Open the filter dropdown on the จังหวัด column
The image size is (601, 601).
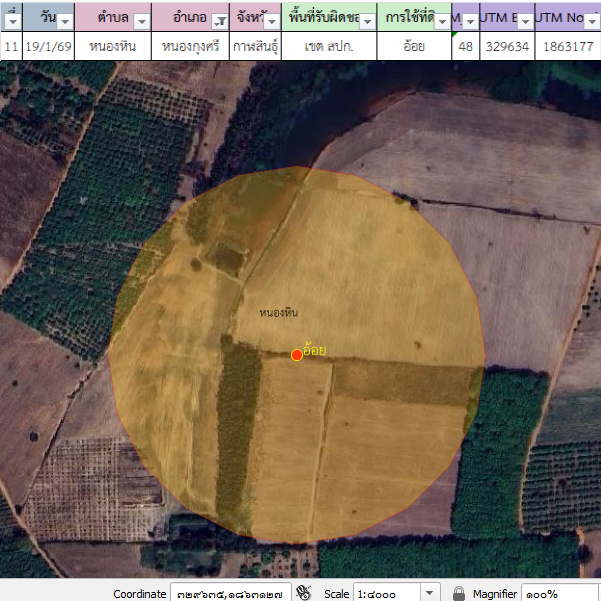click(272, 21)
